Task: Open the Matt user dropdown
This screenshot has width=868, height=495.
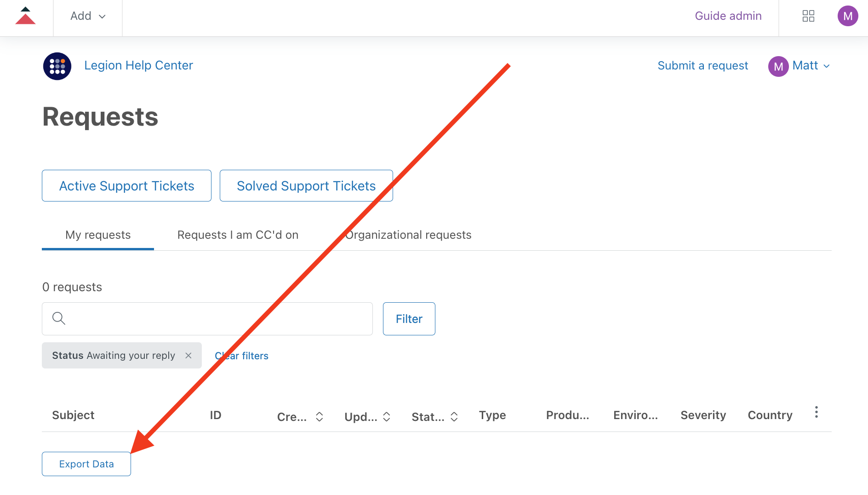Action: click(x=799, y=66)
